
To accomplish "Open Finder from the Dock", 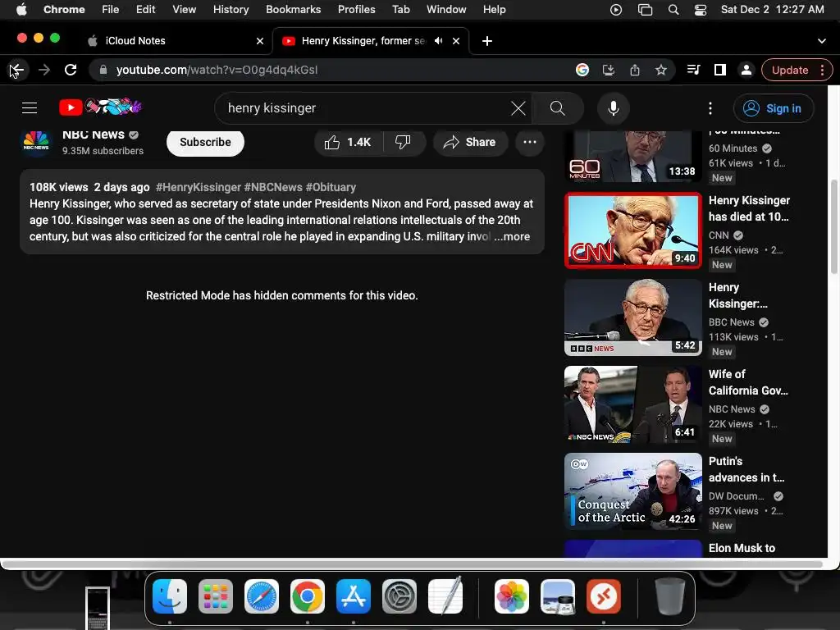I will 170,596.
